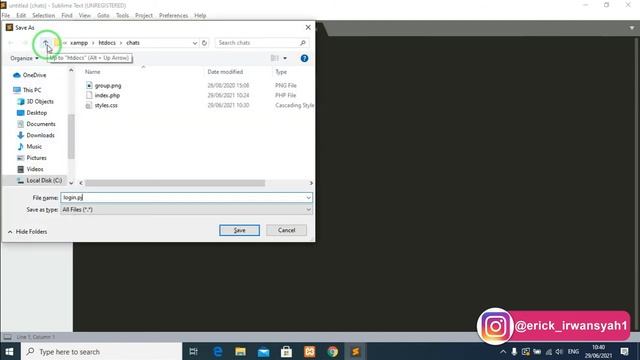Open File Explorer from taskbar
The image size is (640, 360).
240,351
